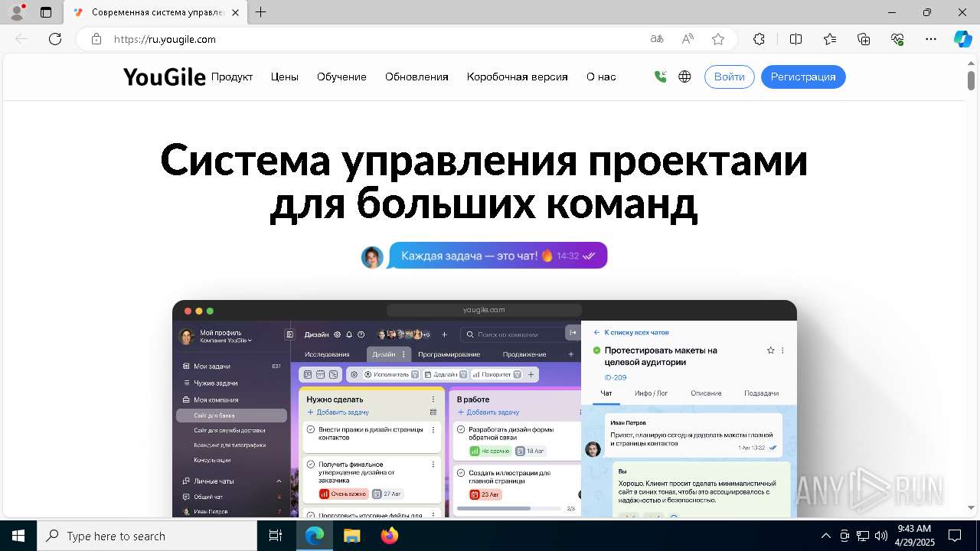
Task: Expand the Компания YouGile profile dropdown
Action: point(226,341)
